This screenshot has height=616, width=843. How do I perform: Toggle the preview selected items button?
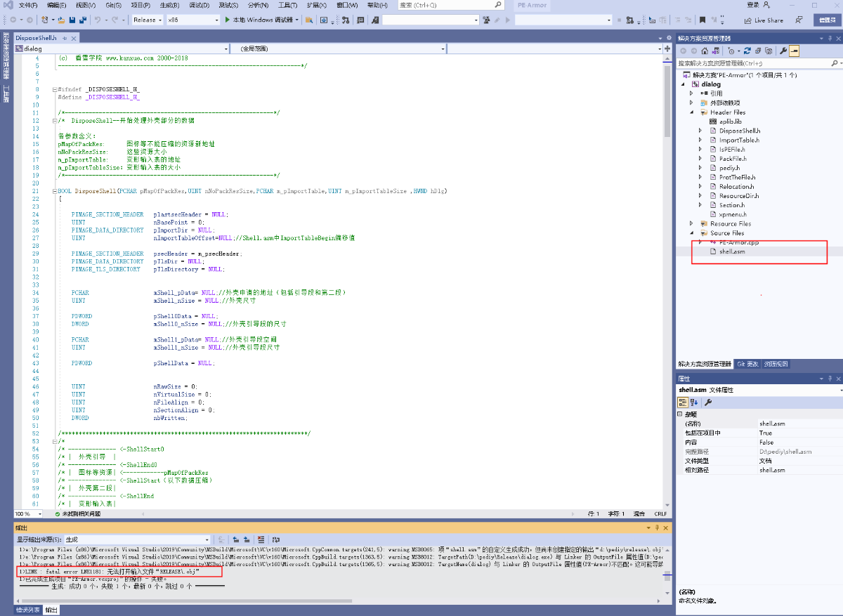[794, 51]
